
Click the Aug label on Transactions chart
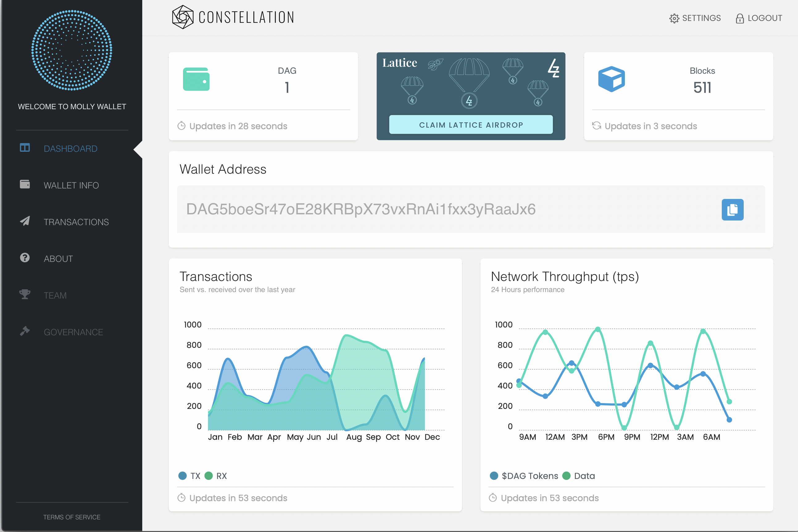(354, 437)
